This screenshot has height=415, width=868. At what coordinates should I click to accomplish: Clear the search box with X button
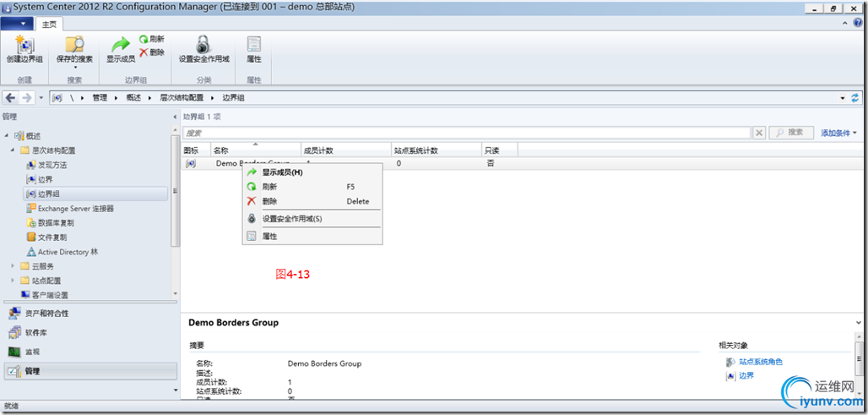coord(759,133)
